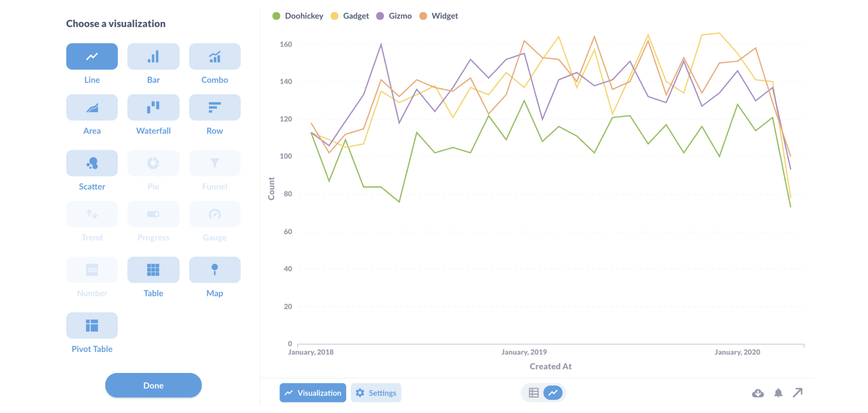This screenshot has width=868, height=413.
Task: Click the Visualization button
Action: [x=313, y=393]
